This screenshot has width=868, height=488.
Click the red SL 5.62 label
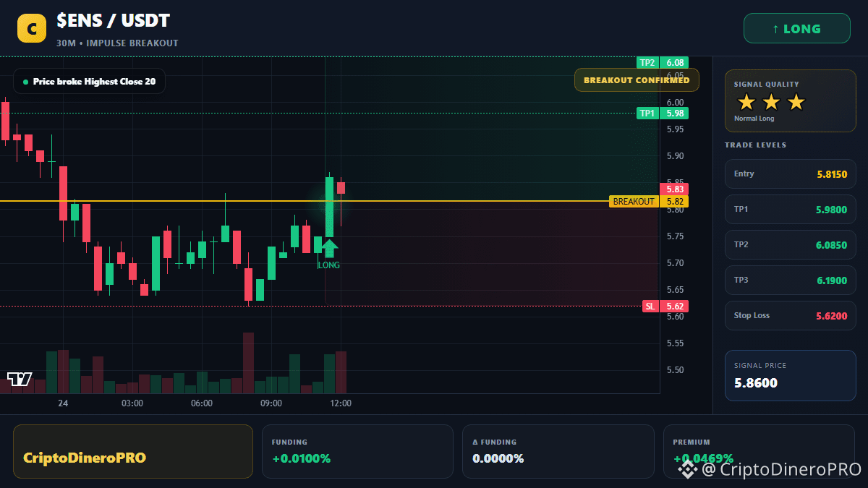(x=665, y=307)
